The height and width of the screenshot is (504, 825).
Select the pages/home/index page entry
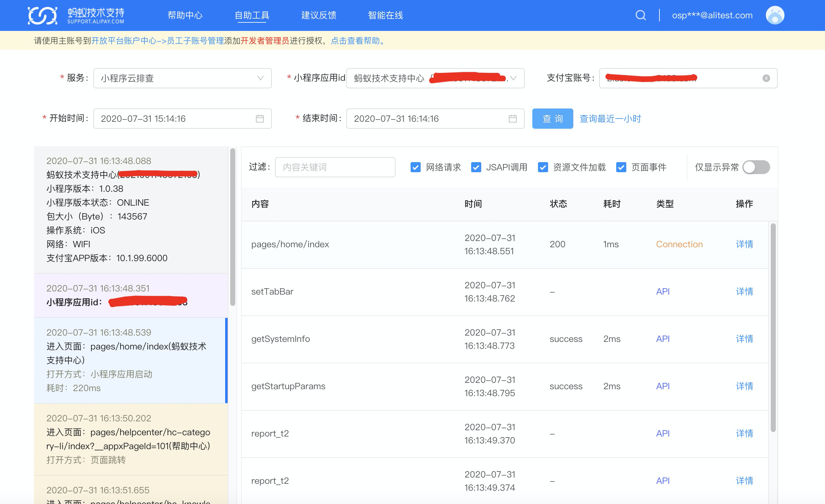point(131,360)
